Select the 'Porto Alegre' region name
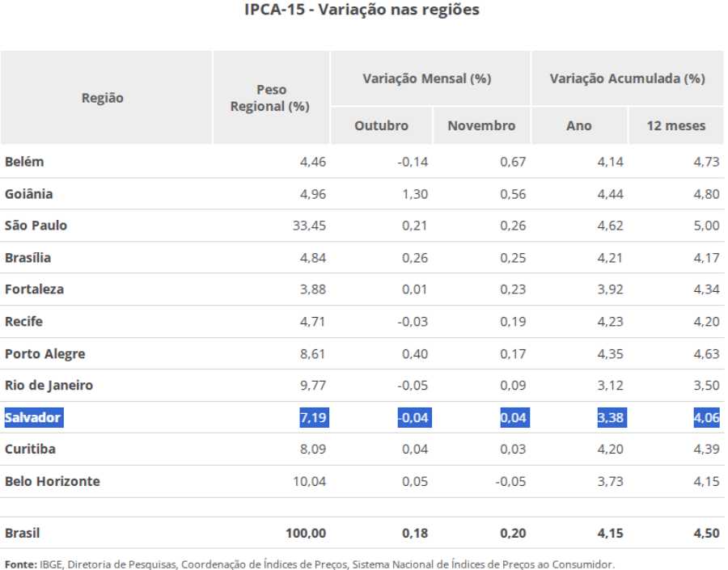This screenshot has height=570, width=728. (x=44, y=354)
